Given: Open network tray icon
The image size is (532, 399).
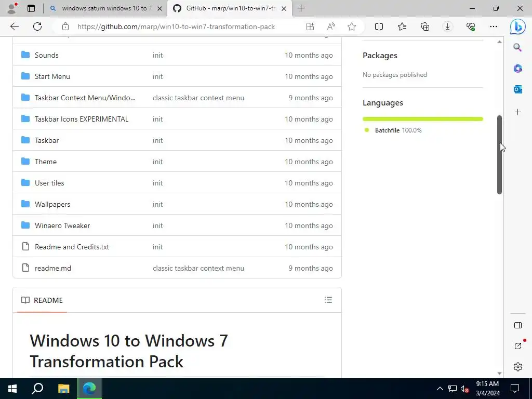Looking at the screenshot, I should (x=453, y=389).
